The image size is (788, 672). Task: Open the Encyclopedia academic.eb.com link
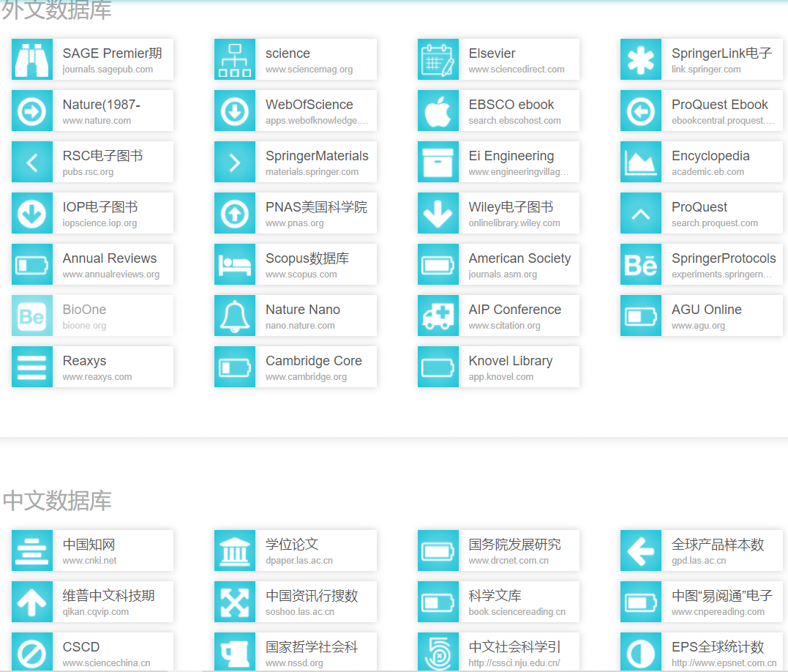pos(702,162)
